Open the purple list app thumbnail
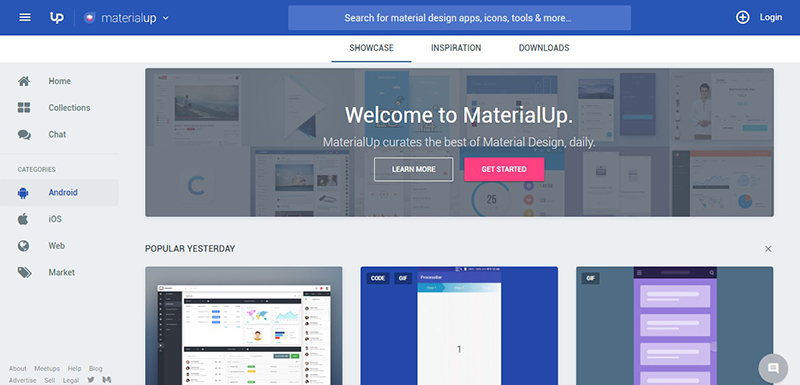800x385 pixels. pyautogui.click(x=674, y=326)
